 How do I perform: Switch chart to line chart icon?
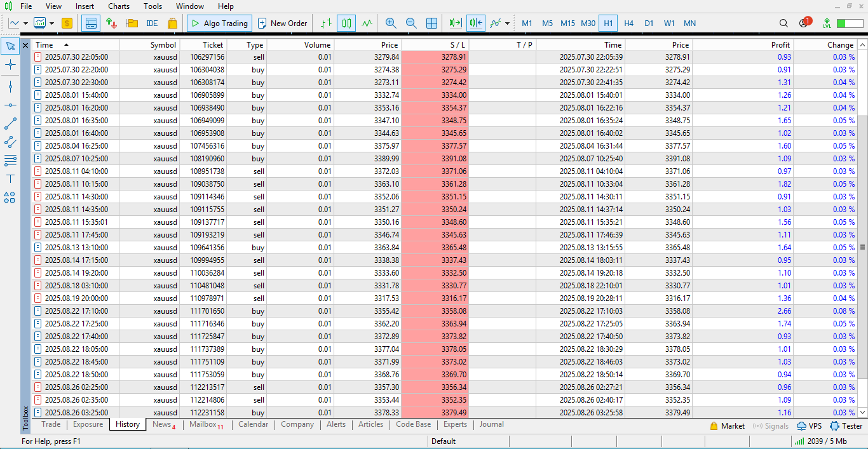coord(367,23)
